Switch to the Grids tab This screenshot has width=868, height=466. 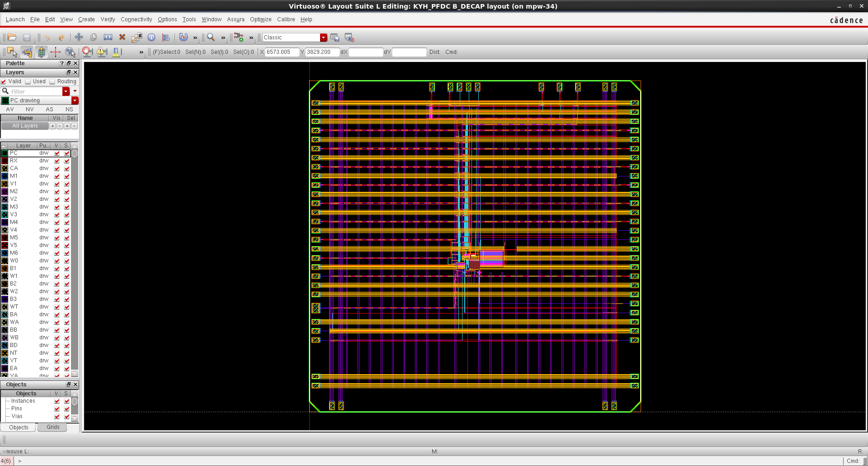[53, 427]
